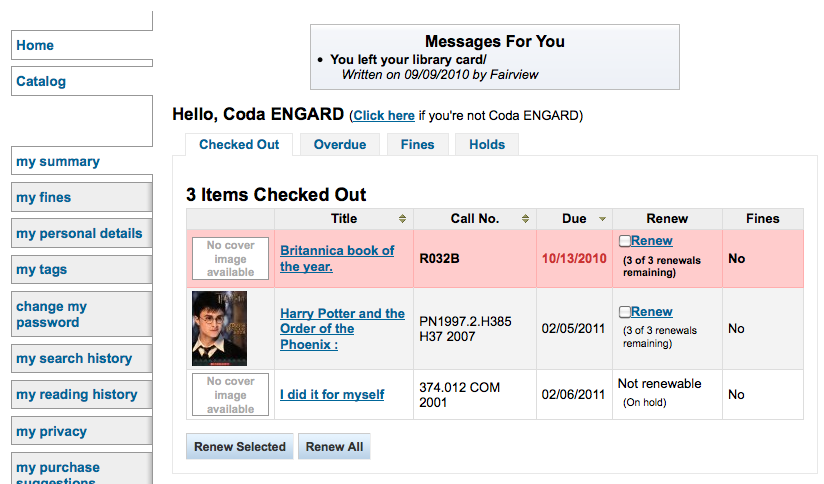Click the Renew link for Harry Potter
The height and width of the screenshot is (484, 824).
click(652, 312)
